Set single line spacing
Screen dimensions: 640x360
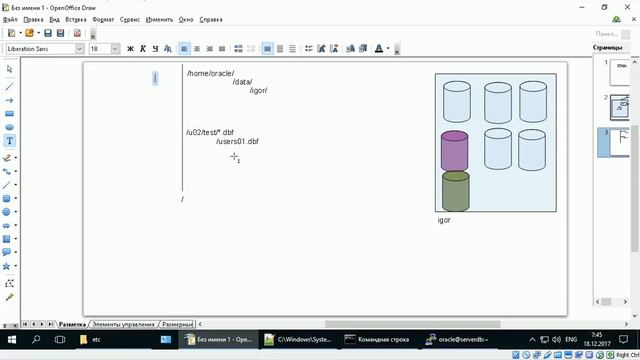point(267,49)
